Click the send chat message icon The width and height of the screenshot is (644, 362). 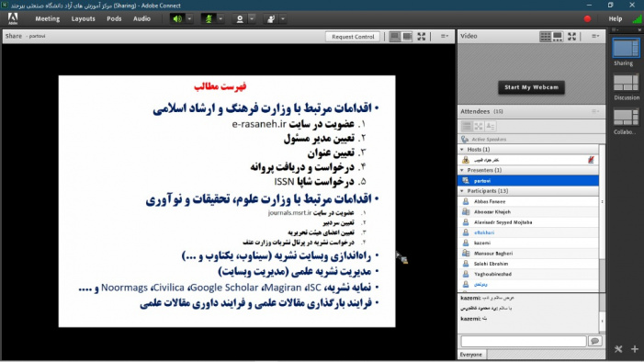(594, 341)
